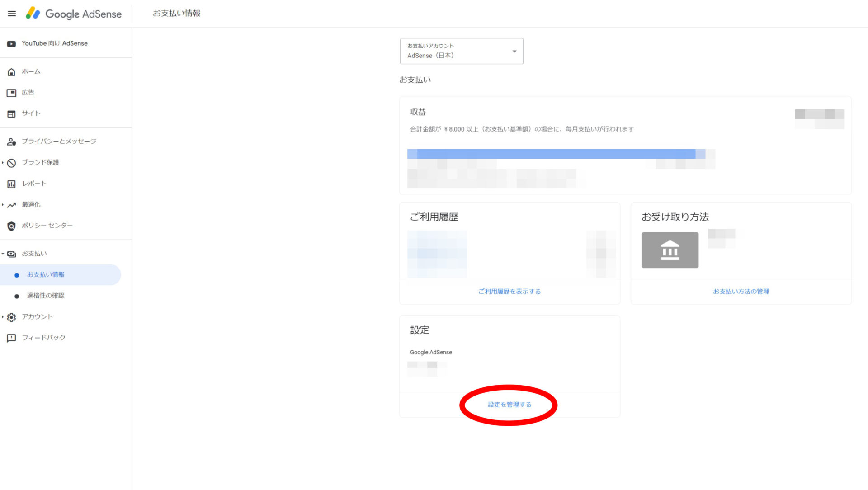Open the レポート reports icon

coord(12,184)
